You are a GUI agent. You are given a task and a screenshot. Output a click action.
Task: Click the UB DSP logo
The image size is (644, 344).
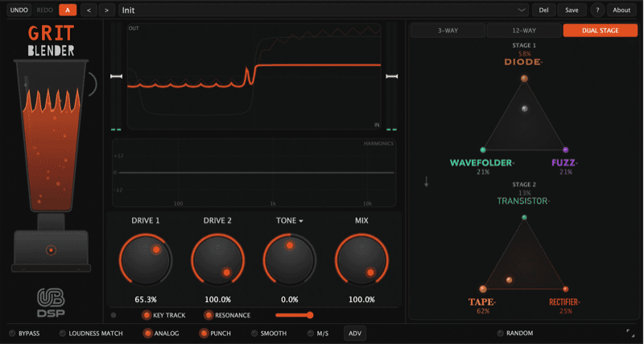click(51, 302)
